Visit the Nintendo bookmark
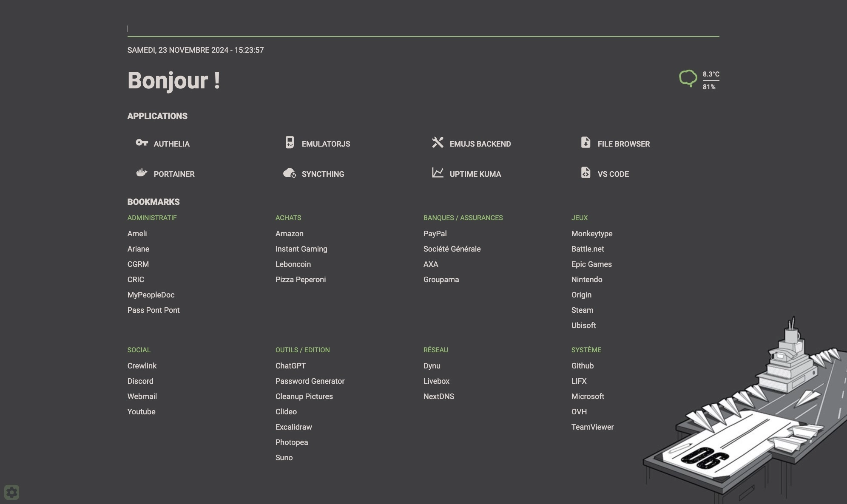Viewport: 847px width, 504px height. pyautogui.click(x=587, y=280)
